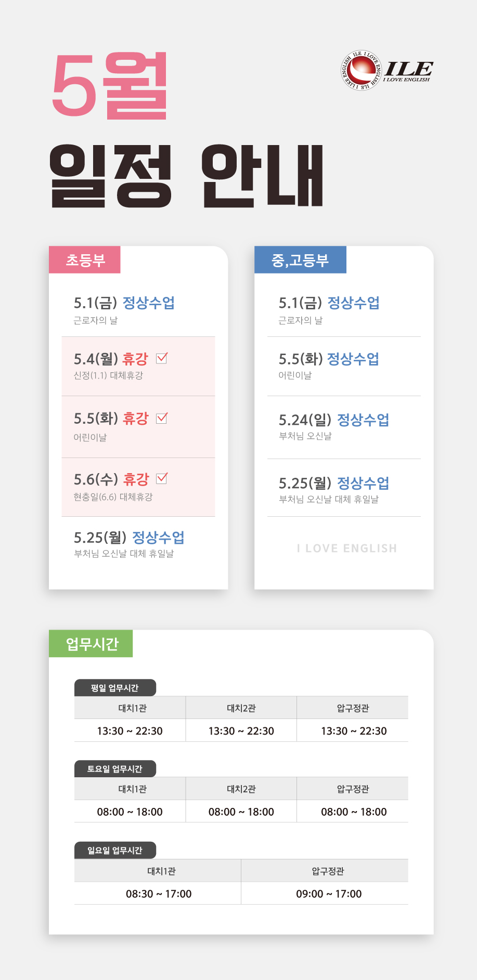Click the 평일 업무시간 label
The image size is (477, 980).
click(x=115, y=688)
